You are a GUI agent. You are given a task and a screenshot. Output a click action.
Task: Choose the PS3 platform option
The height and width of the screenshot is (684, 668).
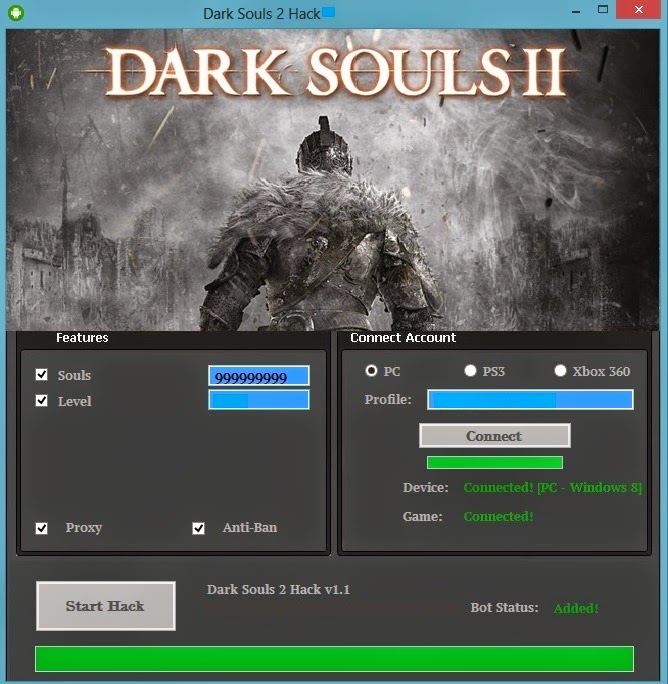470,371
